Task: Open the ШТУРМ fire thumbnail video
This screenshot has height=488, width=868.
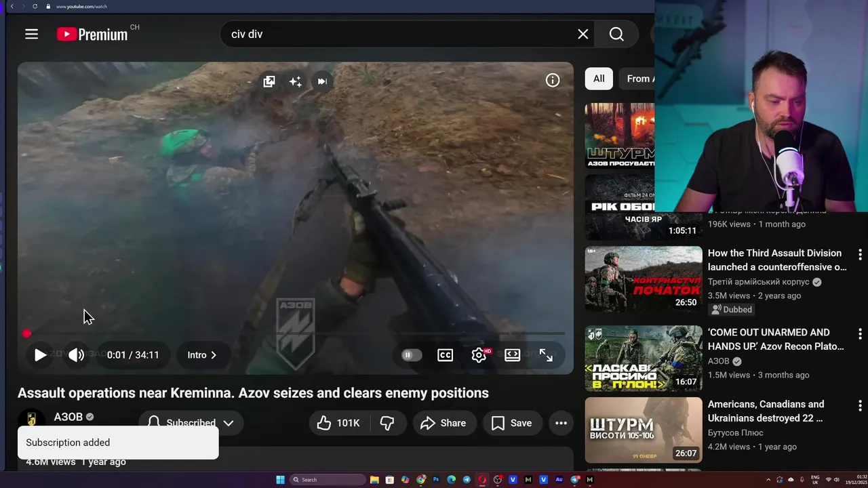Action: pyautogui.click(x=620, y=136)
